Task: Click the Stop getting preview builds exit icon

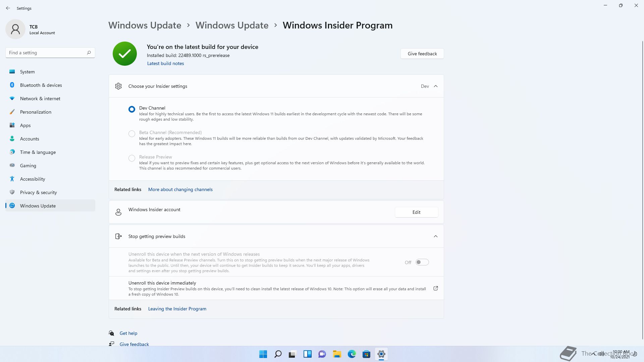Action: tap(118, 236)
